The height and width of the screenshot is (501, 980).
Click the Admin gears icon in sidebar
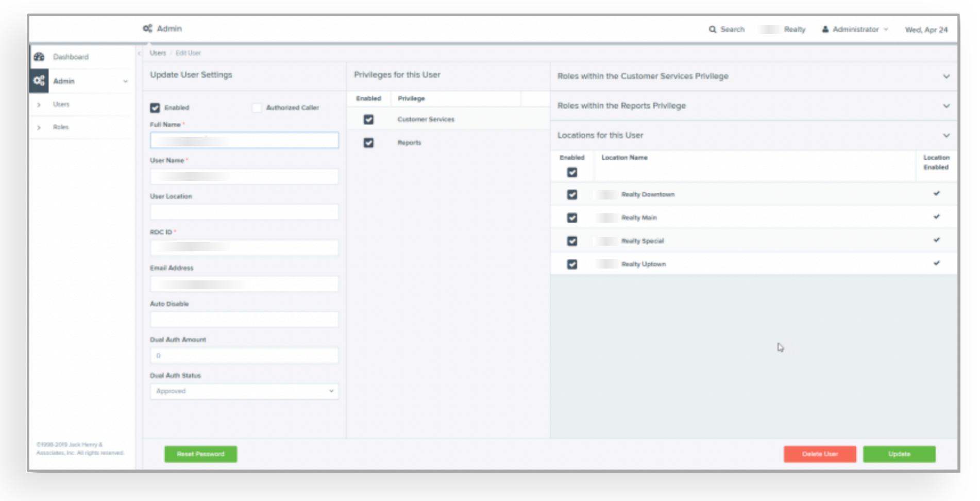[x=39, y=81]
